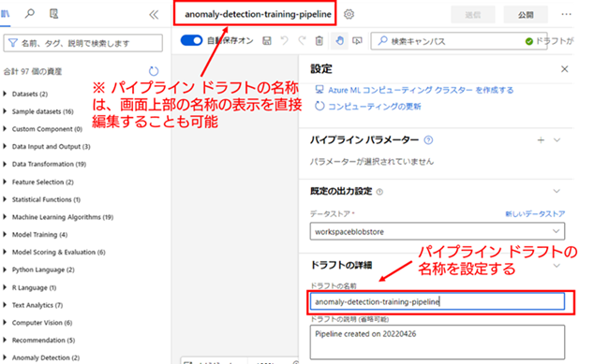This screenshot has width=594, height=364.
Task: Open the component details panel icon
Action: coord(53,14)
